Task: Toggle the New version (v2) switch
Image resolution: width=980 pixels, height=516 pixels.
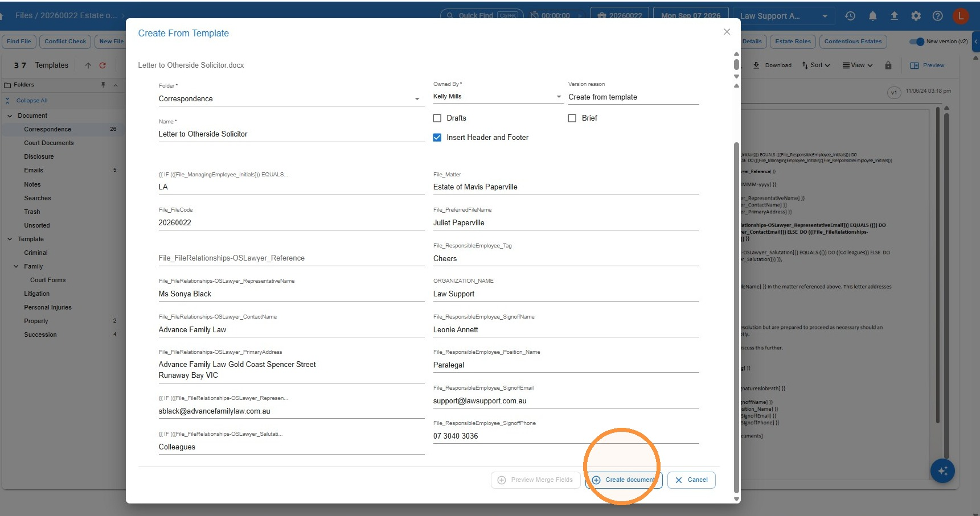Action: point(917,42)
